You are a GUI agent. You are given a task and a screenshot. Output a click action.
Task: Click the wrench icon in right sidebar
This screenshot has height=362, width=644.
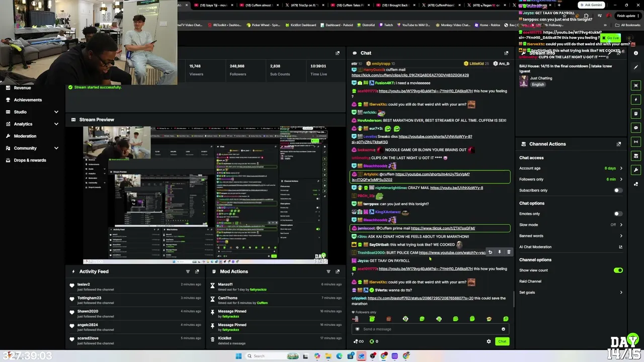(x=636, y=170)
